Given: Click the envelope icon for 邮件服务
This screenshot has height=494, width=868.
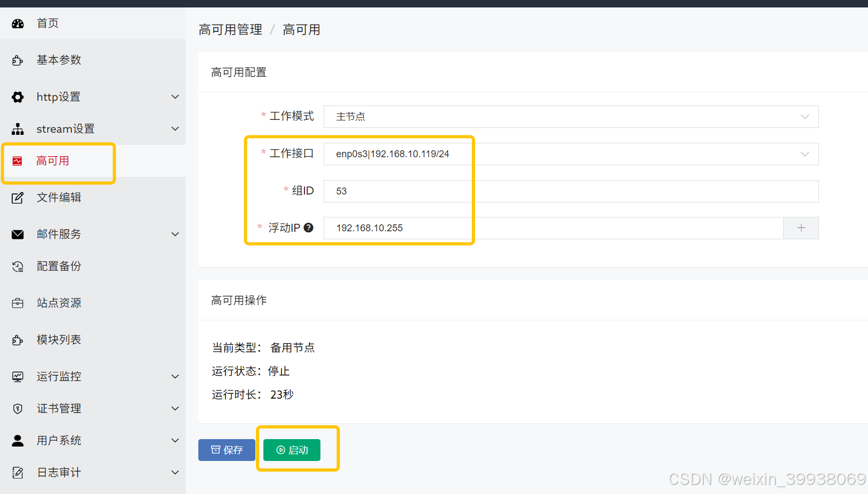Looking at the screenshot, I should (x=18, y=234).
